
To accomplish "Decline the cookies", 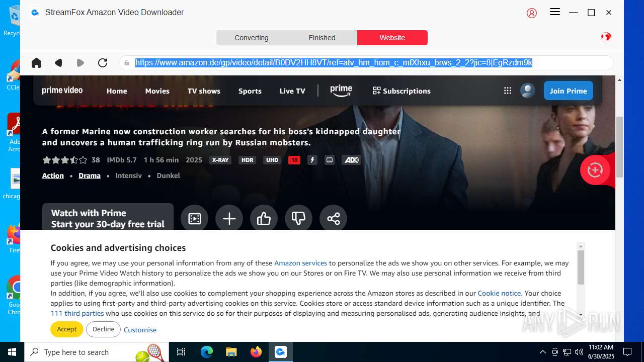I will pos(103,329).
